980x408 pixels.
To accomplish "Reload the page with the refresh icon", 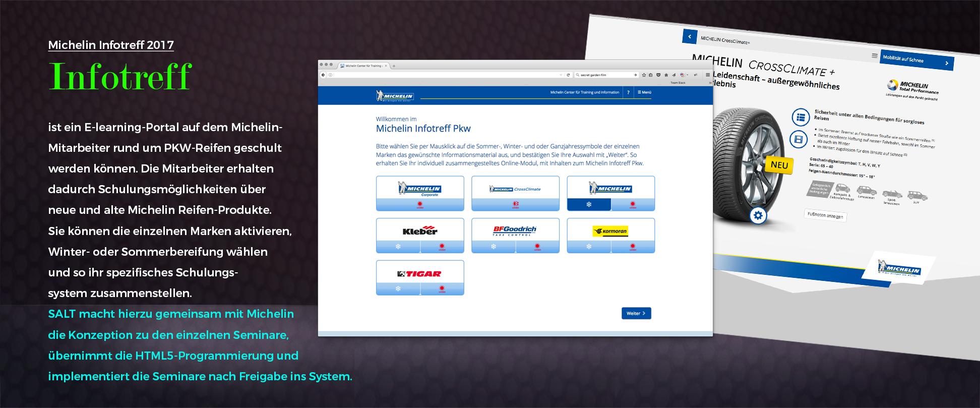I will point(568,75).
